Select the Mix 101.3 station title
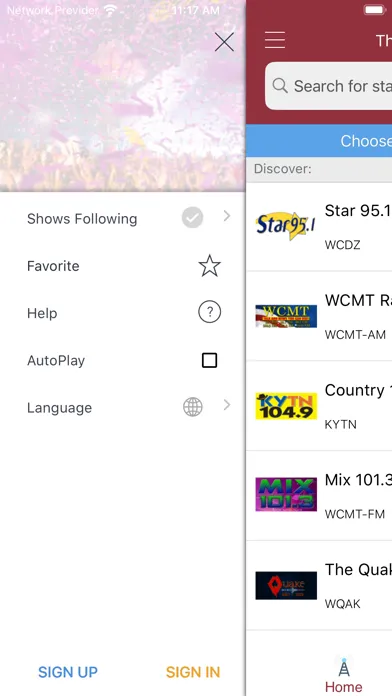 358,480
